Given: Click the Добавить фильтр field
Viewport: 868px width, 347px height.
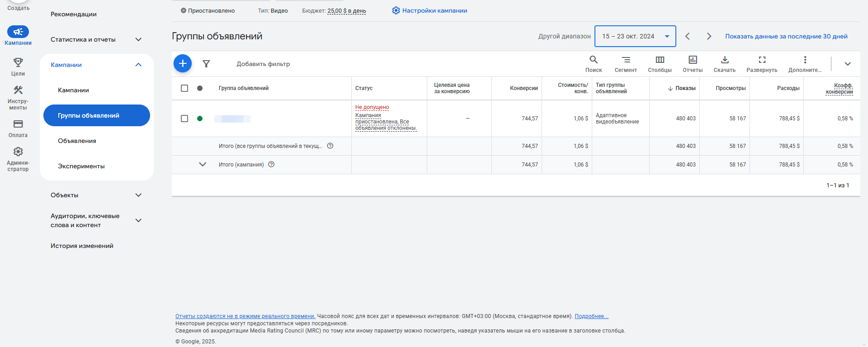Looking at the screenshot, I should pyautogui.click(x=263, y=64).
